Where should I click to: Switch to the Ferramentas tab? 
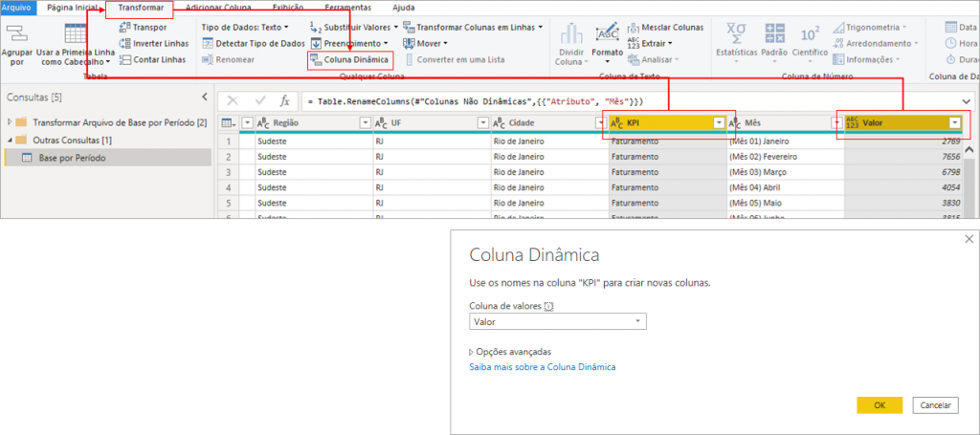[347, 8]
